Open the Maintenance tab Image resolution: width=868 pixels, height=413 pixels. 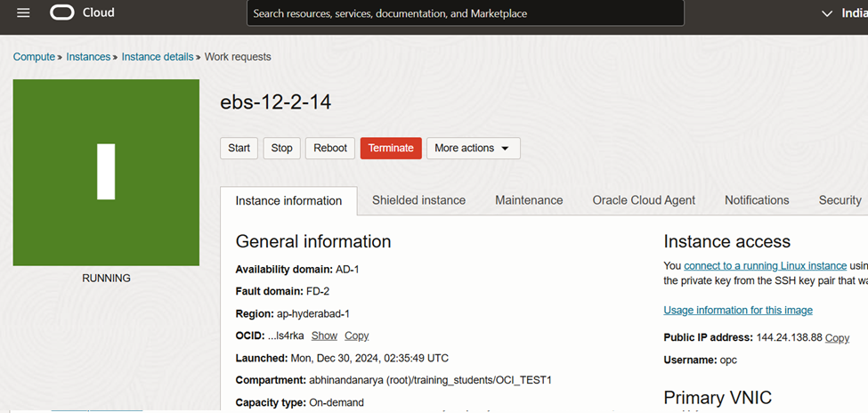point(529,200)
